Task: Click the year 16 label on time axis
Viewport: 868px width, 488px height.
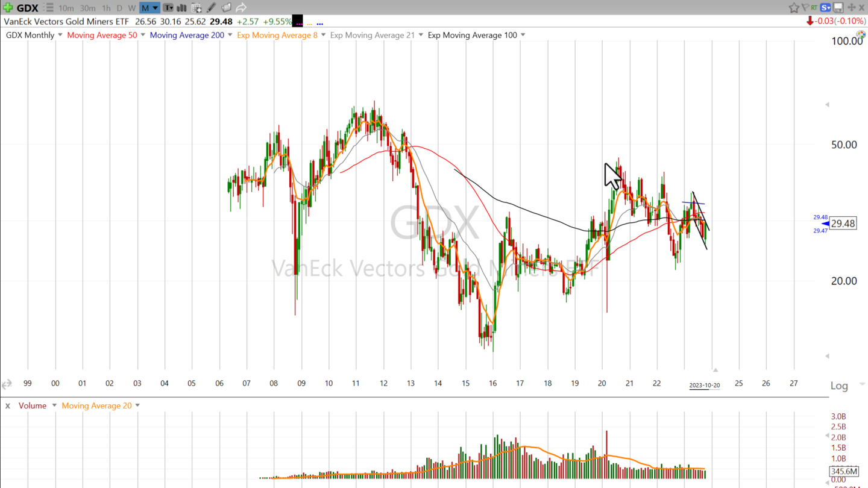Action: coord(492,383)
